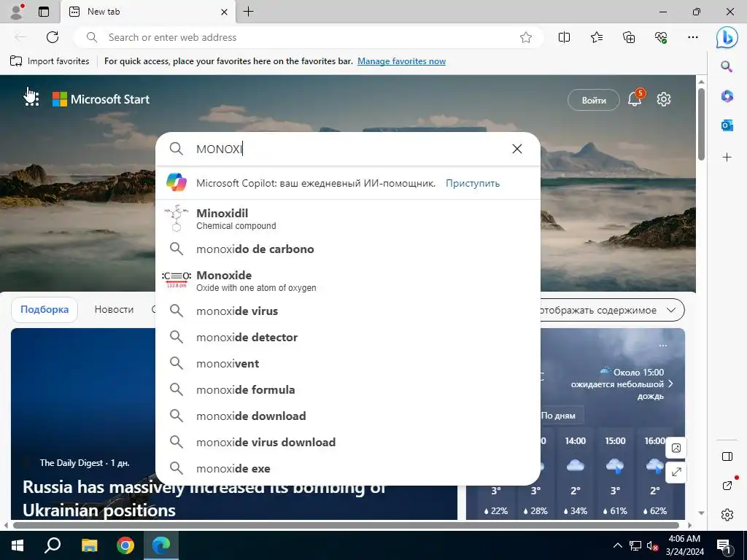Open Bing Copilot sidebar button
This screenshot has width=747, height=560.
pos(727,37)
